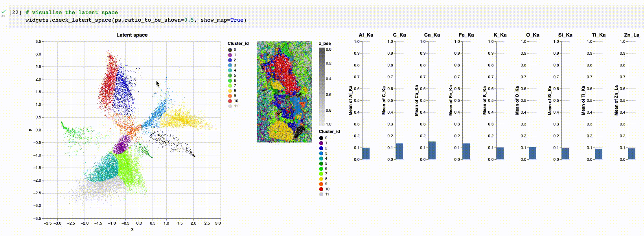Click the 'Mean of Fe_Ka' axis label
The image size is (644, 236).
click(451, 100)
